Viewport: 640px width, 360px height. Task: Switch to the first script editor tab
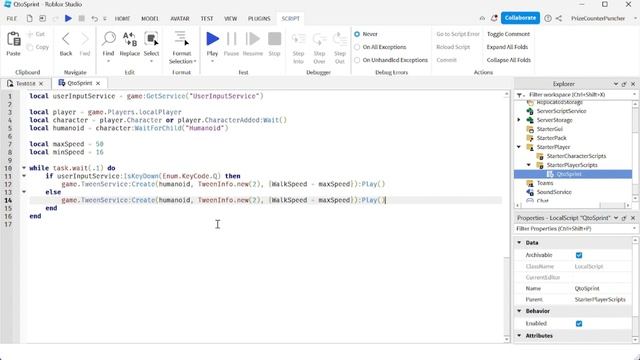(25, 83)
